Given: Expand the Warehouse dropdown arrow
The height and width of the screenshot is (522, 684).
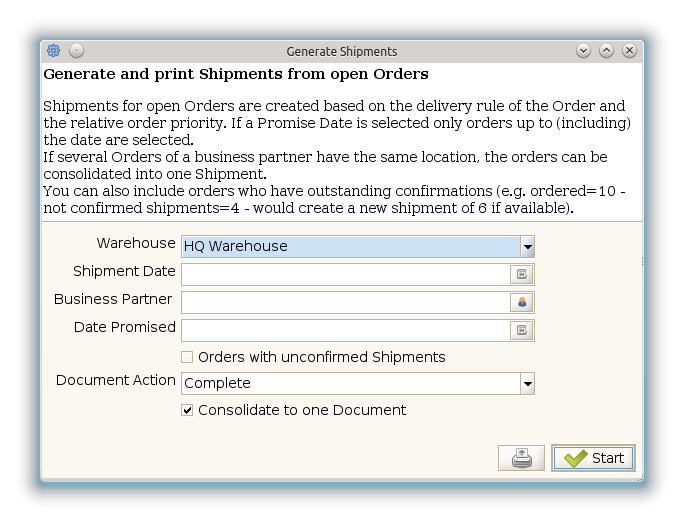Looking at the screenshot, I should coord(527,247).
